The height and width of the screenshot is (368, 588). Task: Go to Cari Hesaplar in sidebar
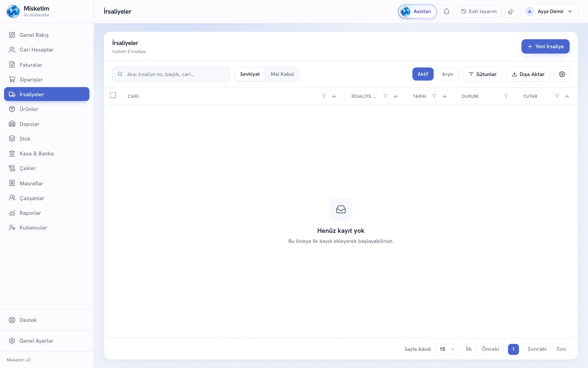(x=47, y=50)
